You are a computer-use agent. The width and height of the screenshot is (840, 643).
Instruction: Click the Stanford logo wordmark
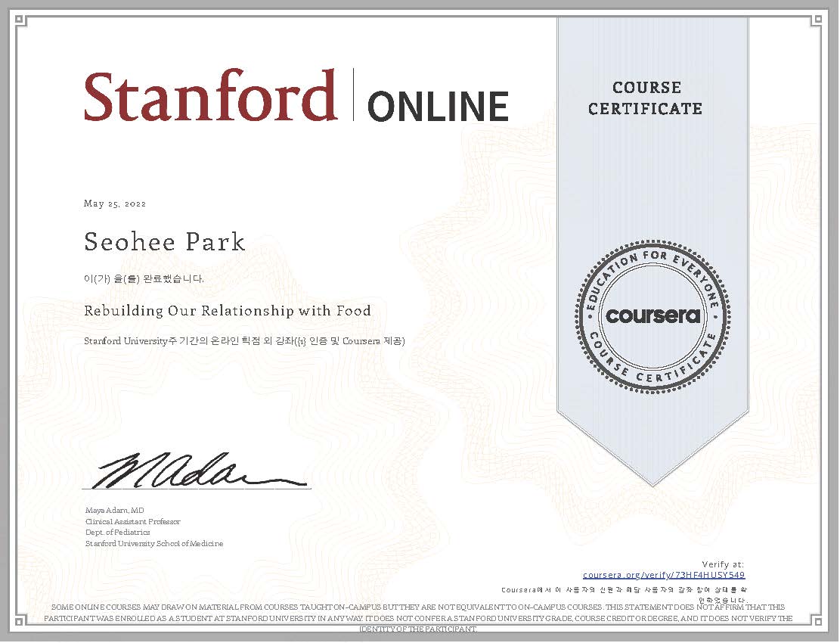[x=210, y=95]
